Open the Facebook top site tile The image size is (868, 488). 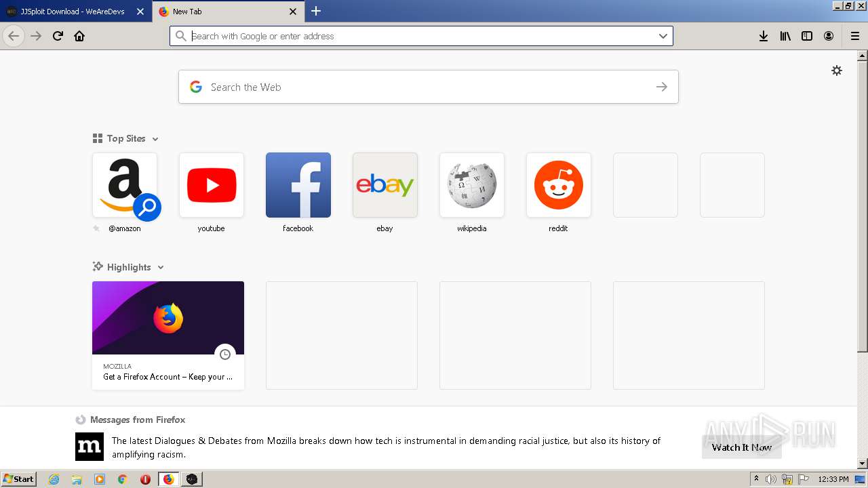click(298, 185)
